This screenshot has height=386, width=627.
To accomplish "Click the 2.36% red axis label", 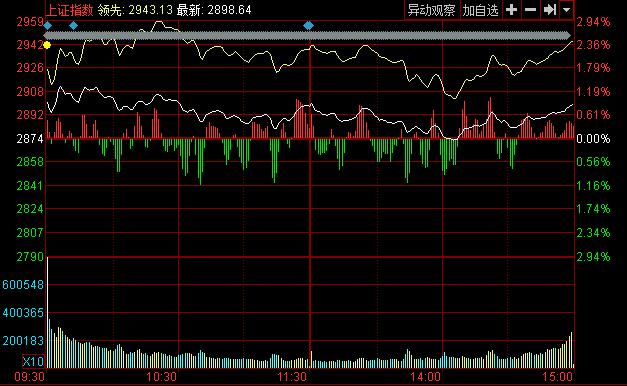I will (593, 45).
